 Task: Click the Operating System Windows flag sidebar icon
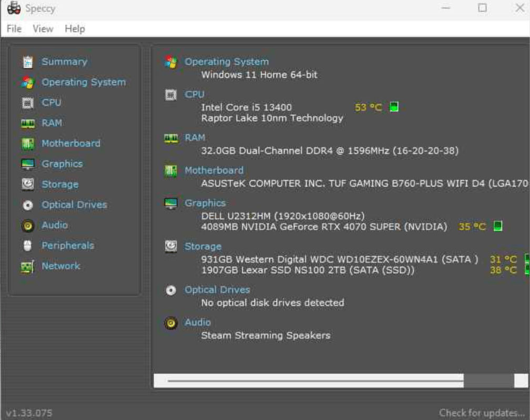[x=28, y=83]
